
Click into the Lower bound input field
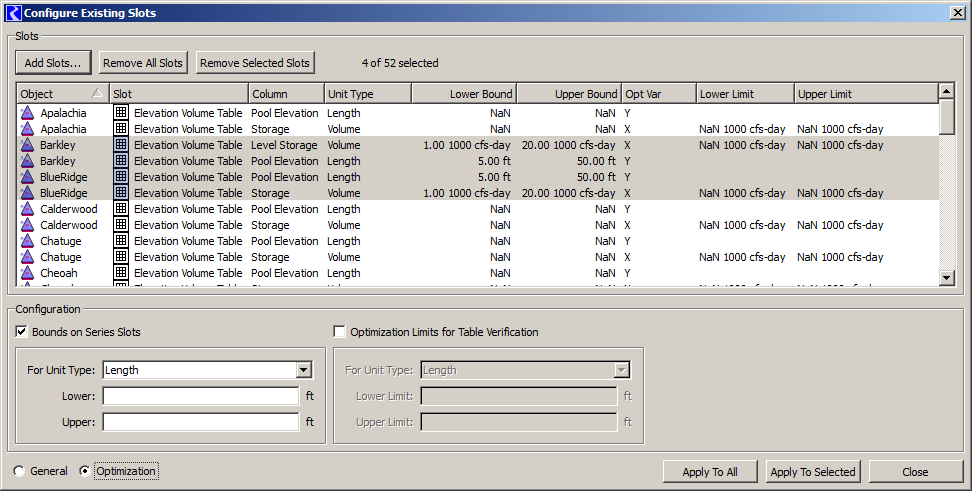[201, 396]
